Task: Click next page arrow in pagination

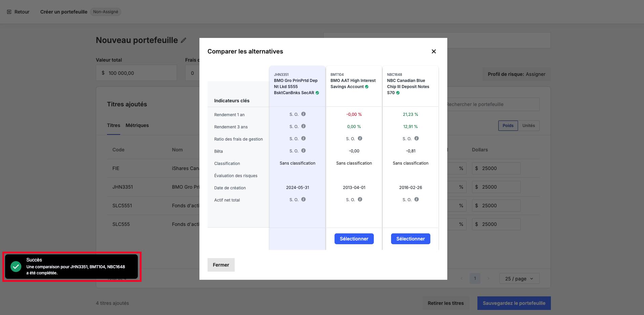Action: tap(488, 278)
